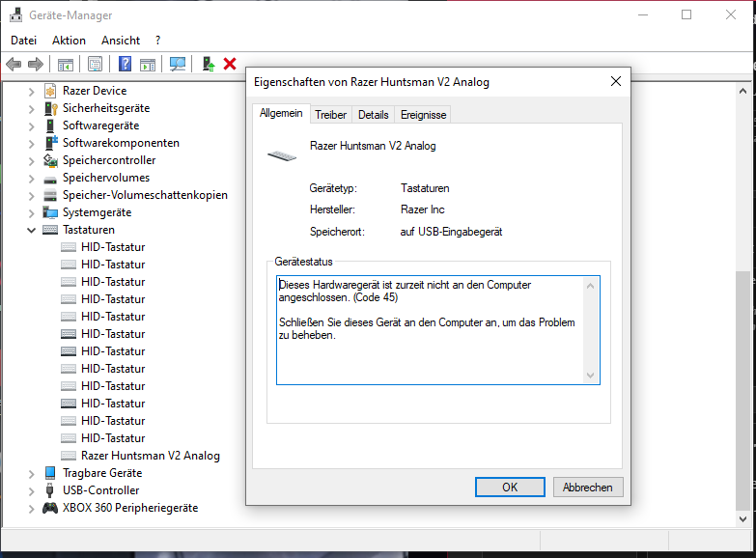Expand the Tragbare Geräte node
Viewport: 756px width, 558px height.
31,474
